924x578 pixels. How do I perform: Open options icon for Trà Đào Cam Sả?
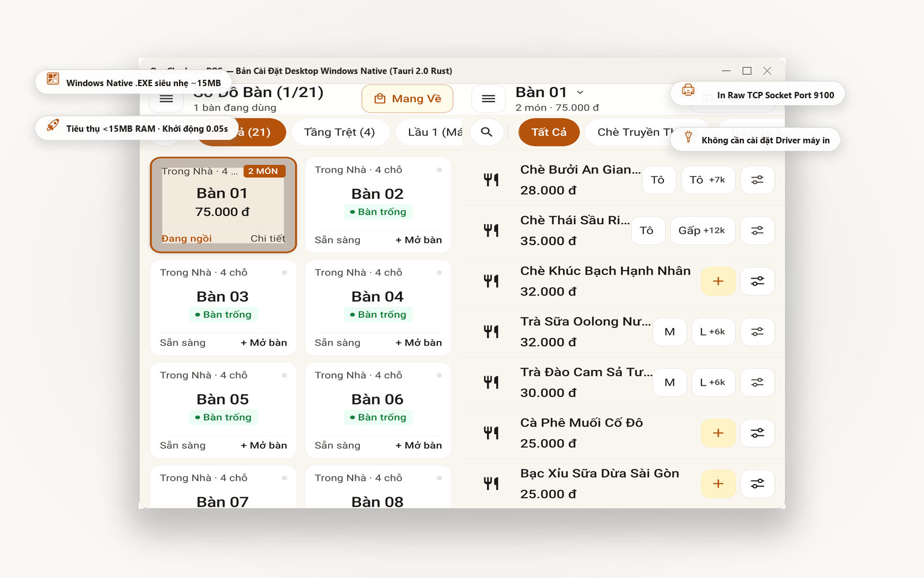[x=757, y=383]
